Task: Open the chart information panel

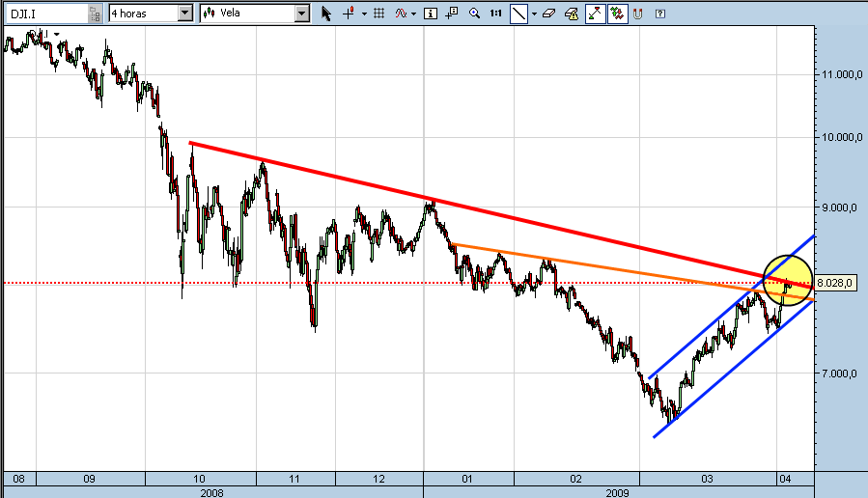Action: click(x=430, y=14)
